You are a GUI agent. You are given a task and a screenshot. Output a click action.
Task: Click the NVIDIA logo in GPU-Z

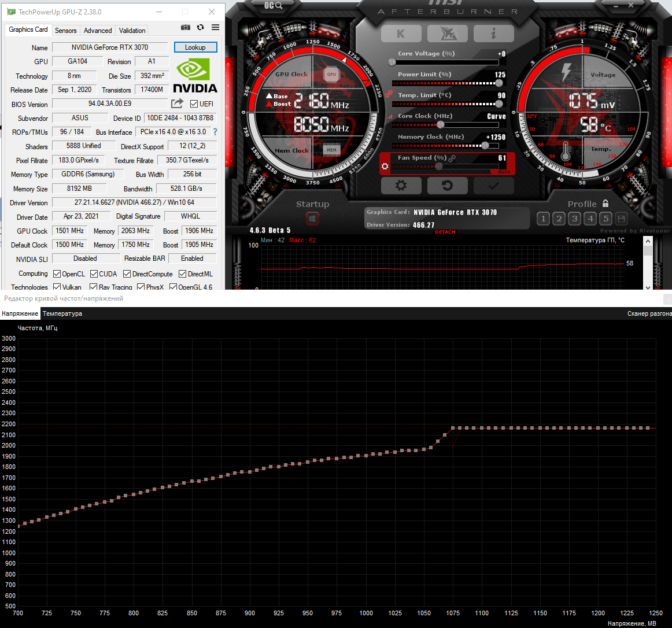coord(195,76)
